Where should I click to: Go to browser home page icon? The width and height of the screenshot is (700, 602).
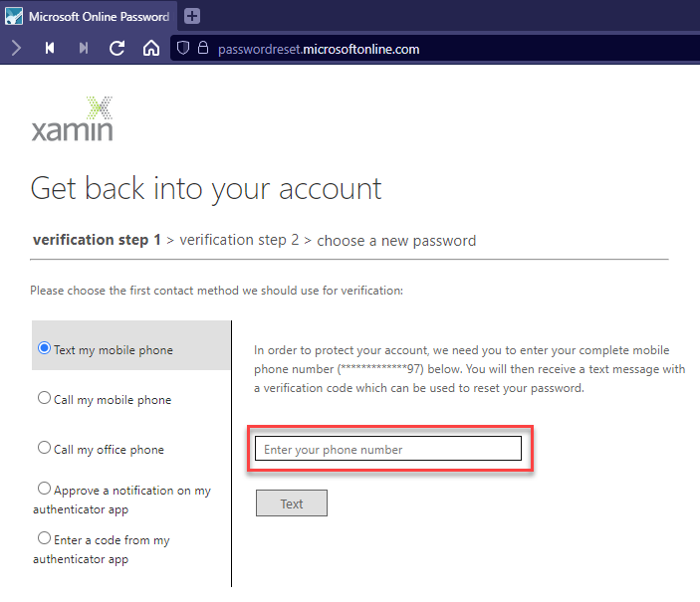[x=151, y=48]
